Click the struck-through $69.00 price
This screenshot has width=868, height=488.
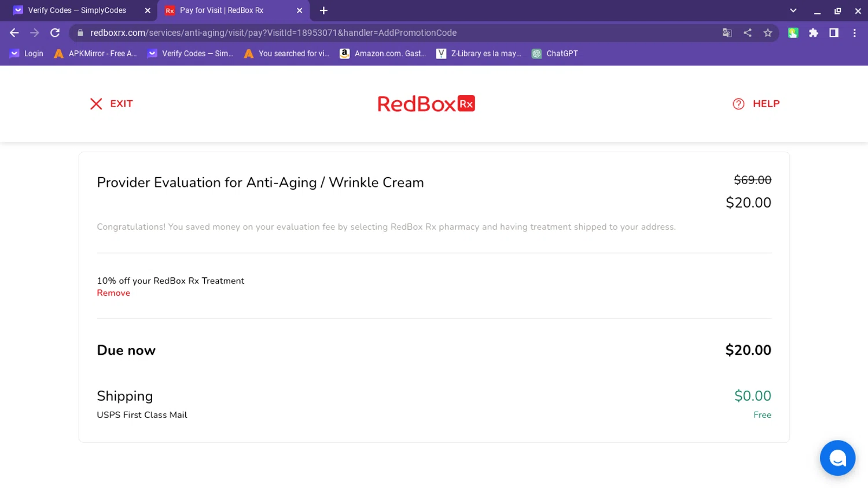click(x=752, y=180)
